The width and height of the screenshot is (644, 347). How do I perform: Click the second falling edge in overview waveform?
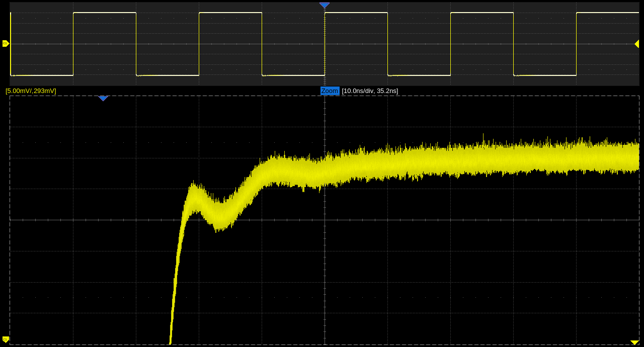tap(262, 44)
